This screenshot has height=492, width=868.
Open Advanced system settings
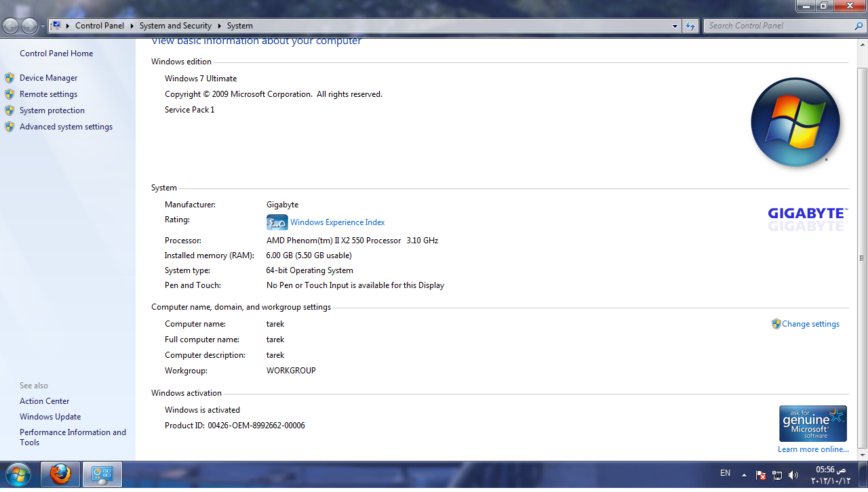(x=66, y=127)
